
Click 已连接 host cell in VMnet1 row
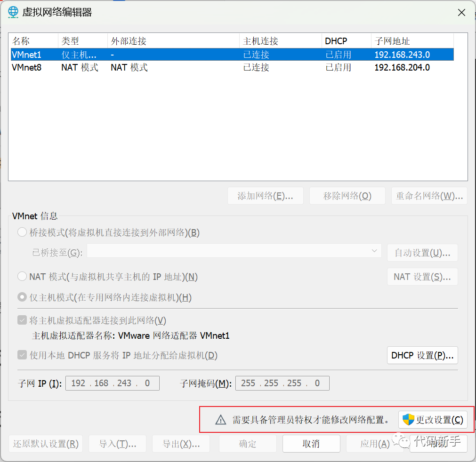pos(256,55)
